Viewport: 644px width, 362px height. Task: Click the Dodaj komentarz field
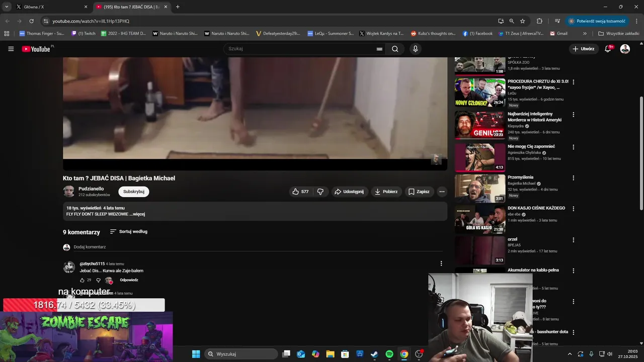pyautogui.click(x=258, y=247)
